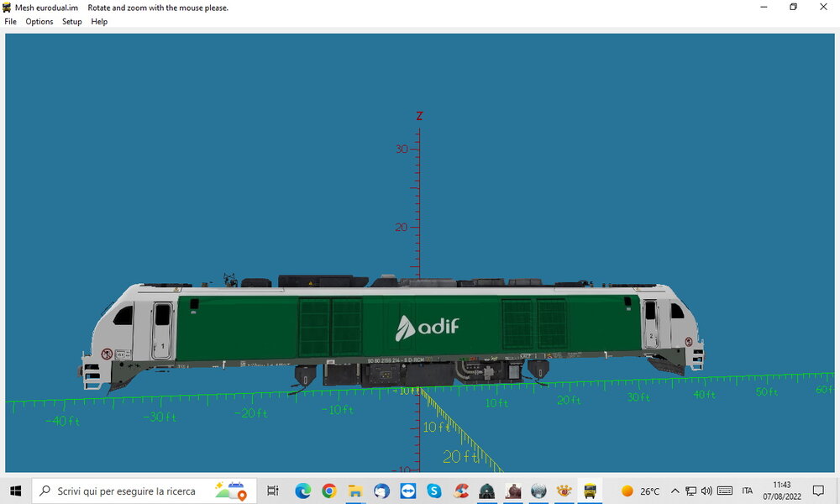Open TeamViewer from taskbar
The height and width of the screenshot is (504, 840).
click(407, 491)
